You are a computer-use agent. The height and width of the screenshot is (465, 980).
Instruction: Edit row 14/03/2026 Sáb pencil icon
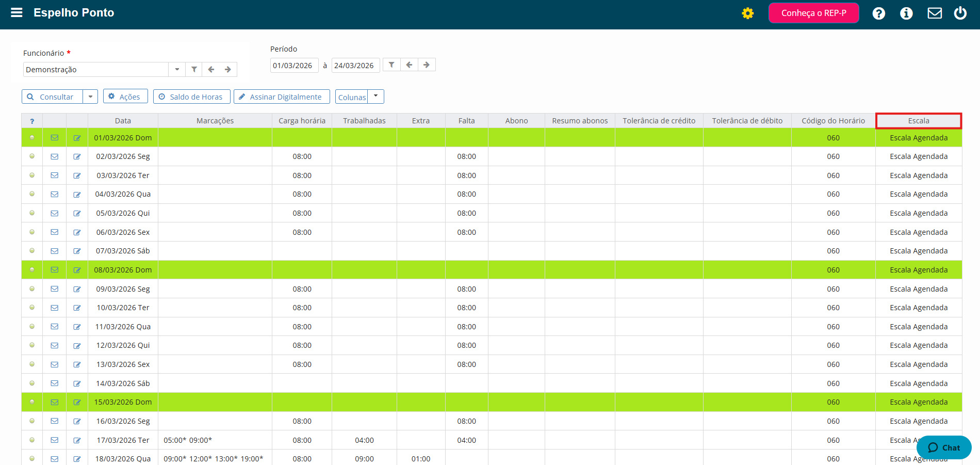pyautogui.click(x=77, y=383)
